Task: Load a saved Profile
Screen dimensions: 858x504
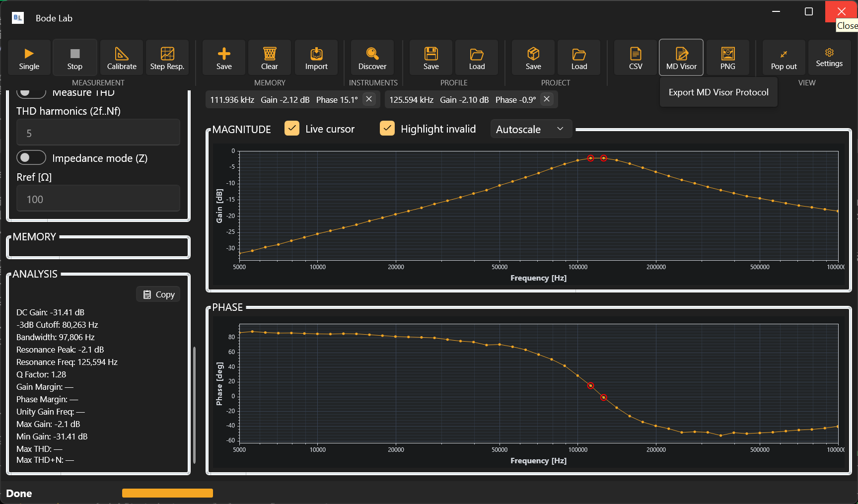Action: (477, 58)
